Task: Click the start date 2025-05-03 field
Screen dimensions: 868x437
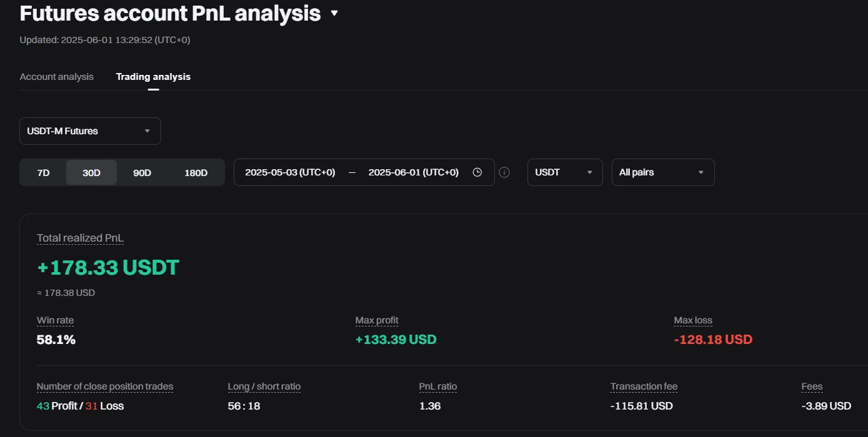Action: point(290,172)
